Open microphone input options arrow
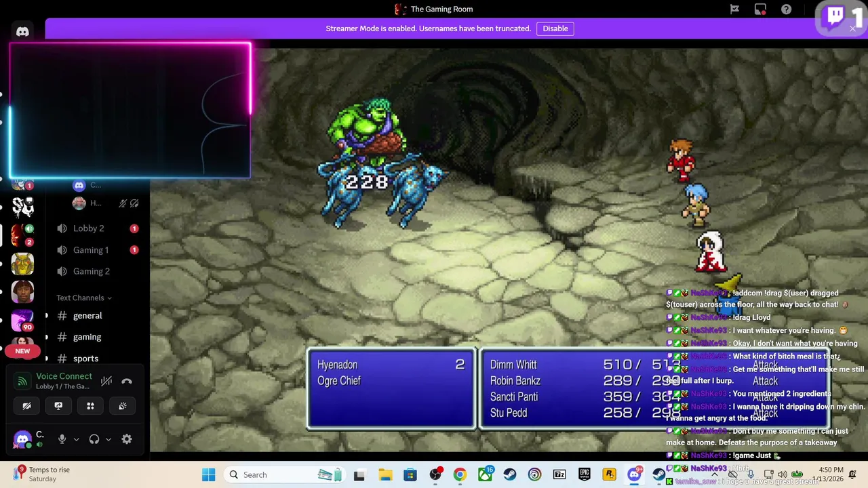Image resolution: width=868 pixels, height=488 pixels. [76, 439]
